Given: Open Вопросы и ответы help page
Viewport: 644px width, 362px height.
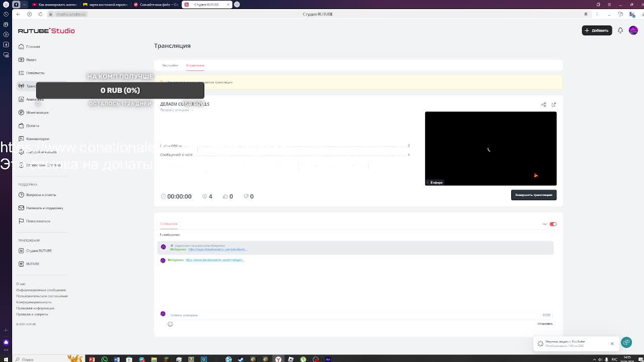Looking at the screenshot, I should (37, 195).
